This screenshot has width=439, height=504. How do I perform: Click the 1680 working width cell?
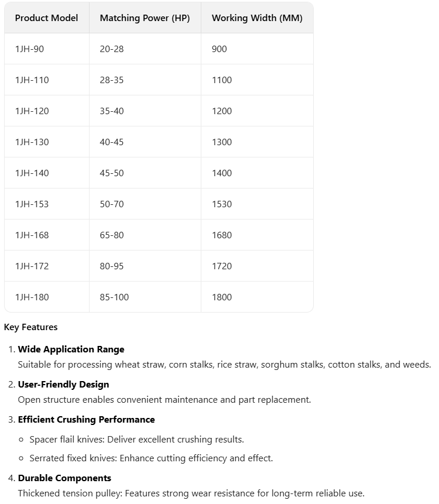pos(222,235)
